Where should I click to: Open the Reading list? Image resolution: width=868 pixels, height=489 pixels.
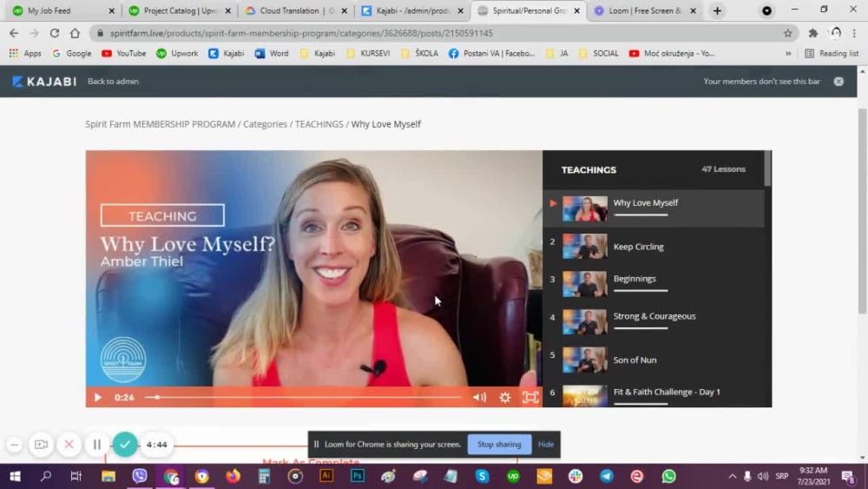(x=832, y=53)
